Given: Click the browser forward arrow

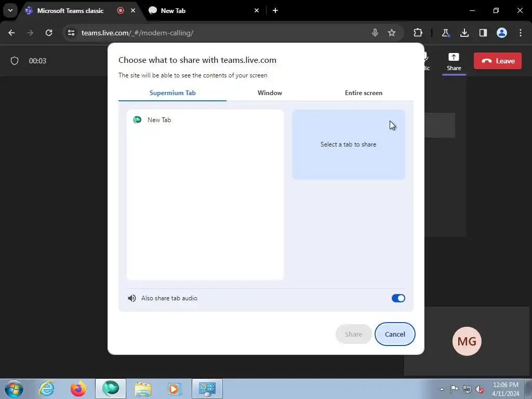Looking at the screenshot, I should point(30,33).
